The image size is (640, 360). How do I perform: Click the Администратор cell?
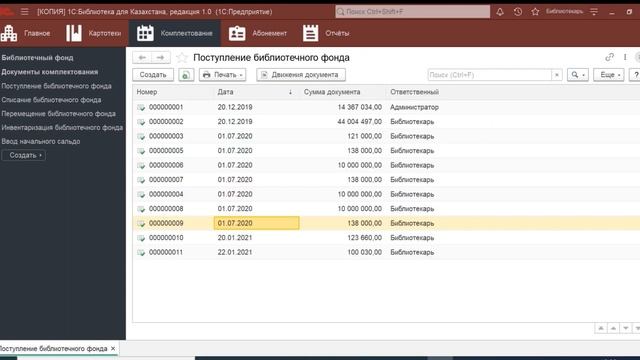click(414, 107)
